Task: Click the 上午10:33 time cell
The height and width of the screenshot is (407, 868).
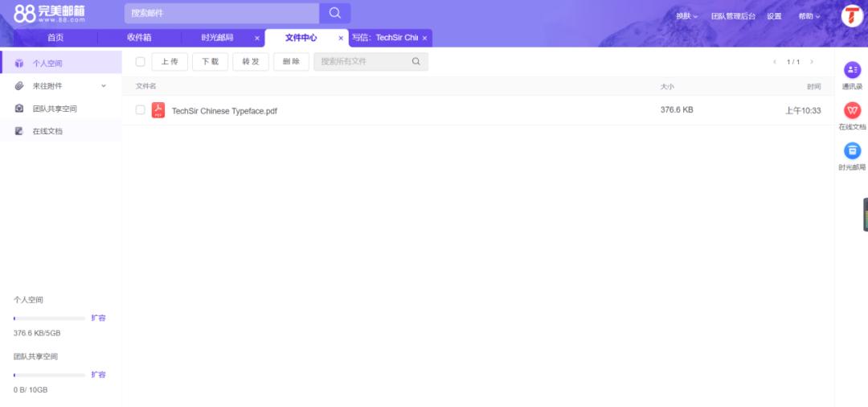Action: click(803, 111)
